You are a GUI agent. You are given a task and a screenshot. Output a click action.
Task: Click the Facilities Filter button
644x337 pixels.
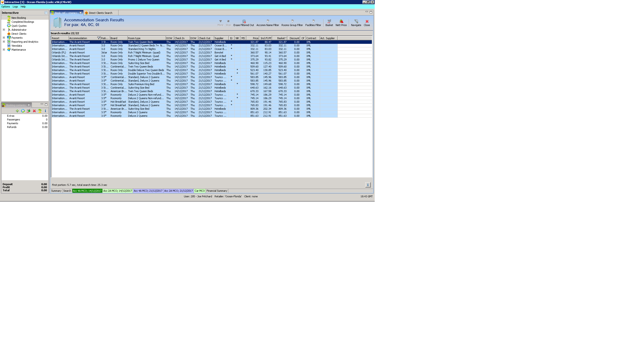pos(313,23)
